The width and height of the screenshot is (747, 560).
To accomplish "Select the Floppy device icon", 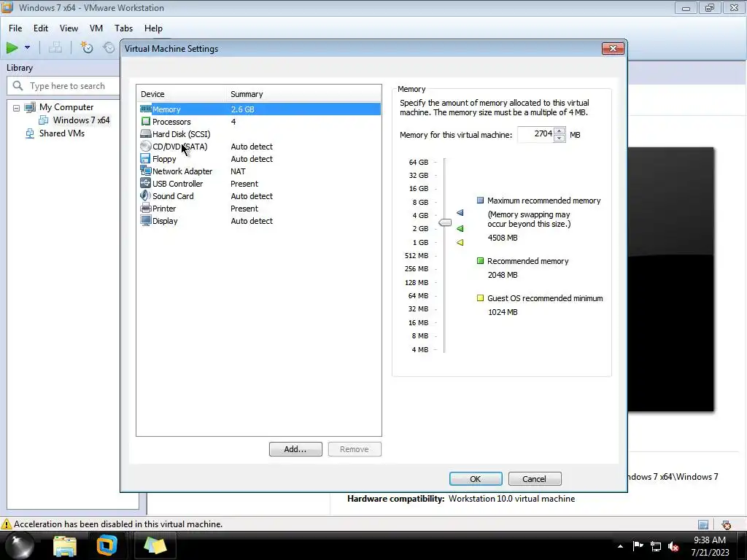I will pos(146,158).
